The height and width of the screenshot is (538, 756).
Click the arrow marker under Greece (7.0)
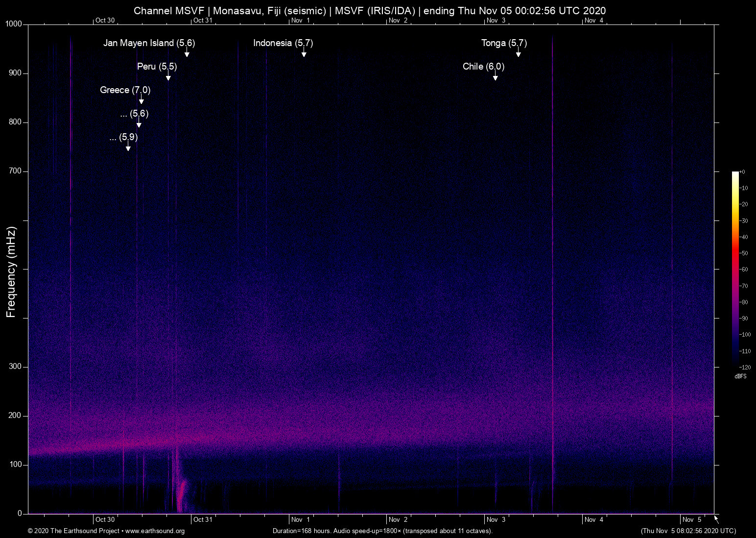(x=142, y=100)
